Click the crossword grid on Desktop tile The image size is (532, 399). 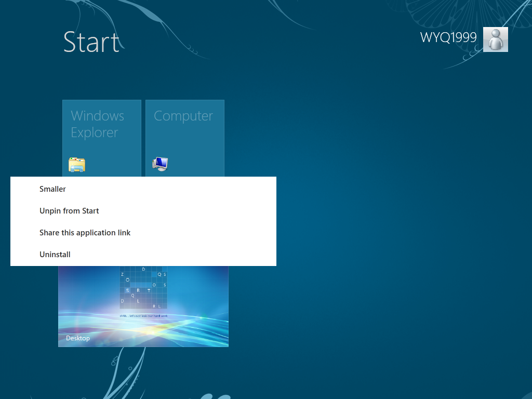(143, 287)
